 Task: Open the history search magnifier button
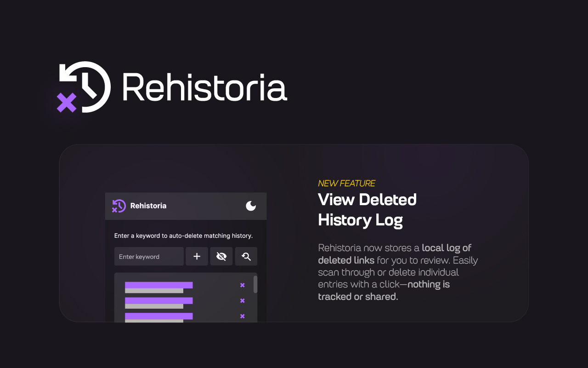(246, 256)
